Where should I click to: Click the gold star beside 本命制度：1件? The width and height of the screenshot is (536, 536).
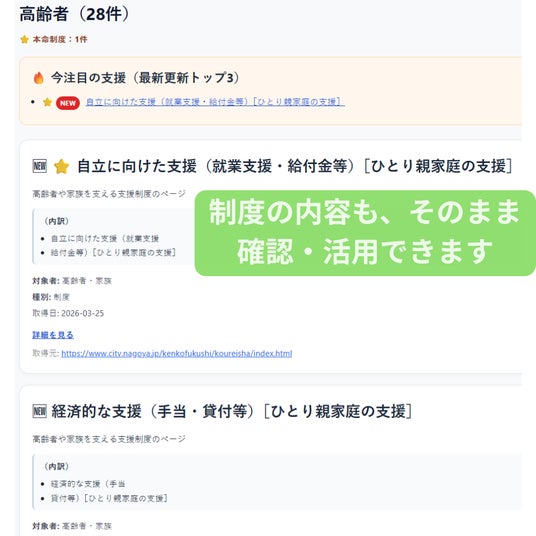(x=24, y=39)
